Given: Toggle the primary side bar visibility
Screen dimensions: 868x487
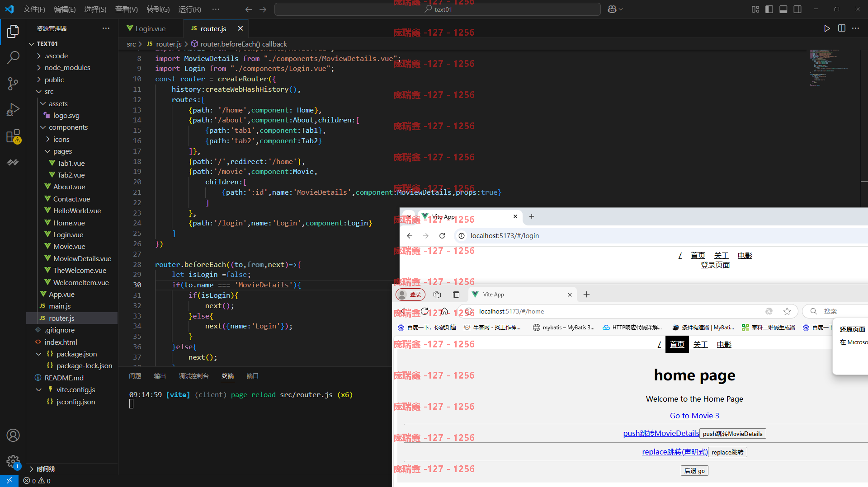Looking at the screenshot, I should point(769,9).
